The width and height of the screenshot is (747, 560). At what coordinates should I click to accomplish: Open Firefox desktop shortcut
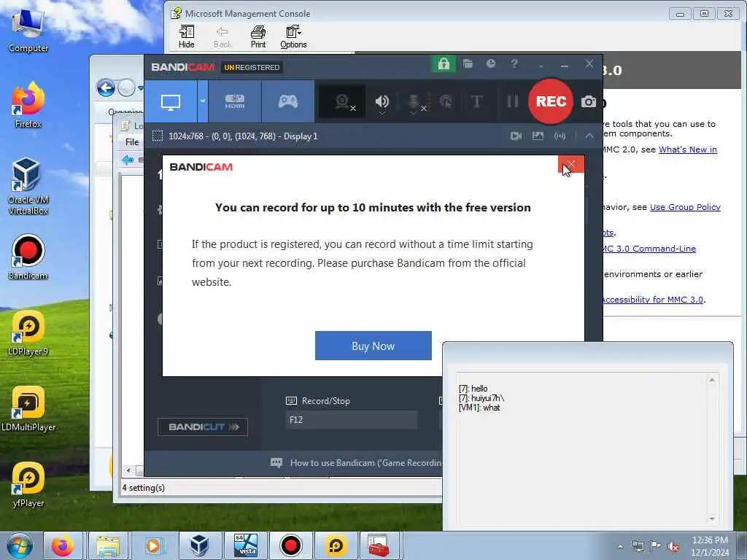pyautogui.click(x=28, y=106)
